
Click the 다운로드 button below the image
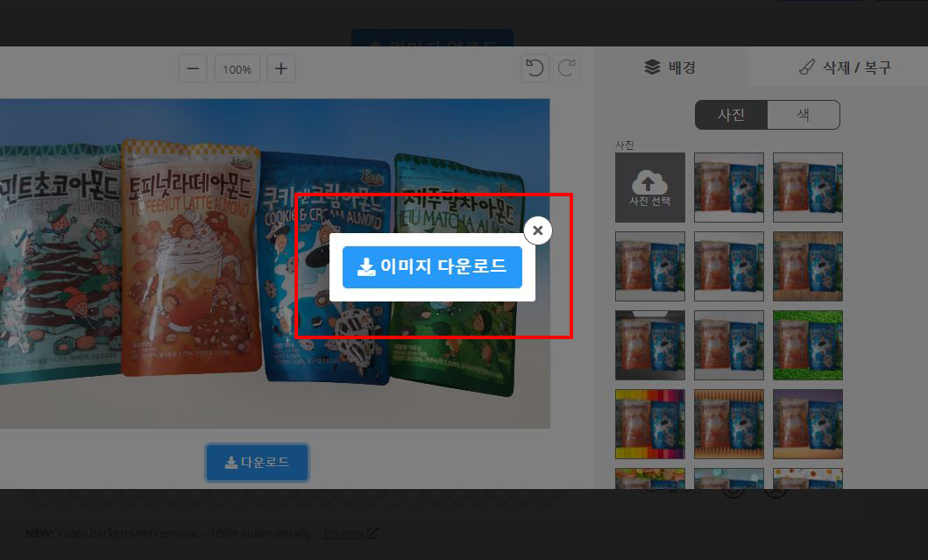(258, 463)
